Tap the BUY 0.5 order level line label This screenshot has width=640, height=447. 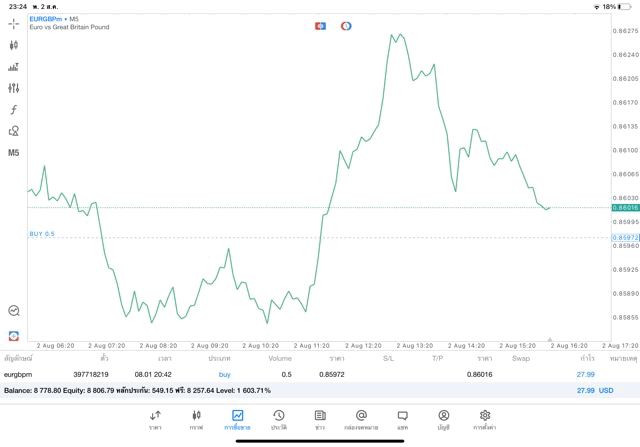pyautogui.click(x=42, y=234)
